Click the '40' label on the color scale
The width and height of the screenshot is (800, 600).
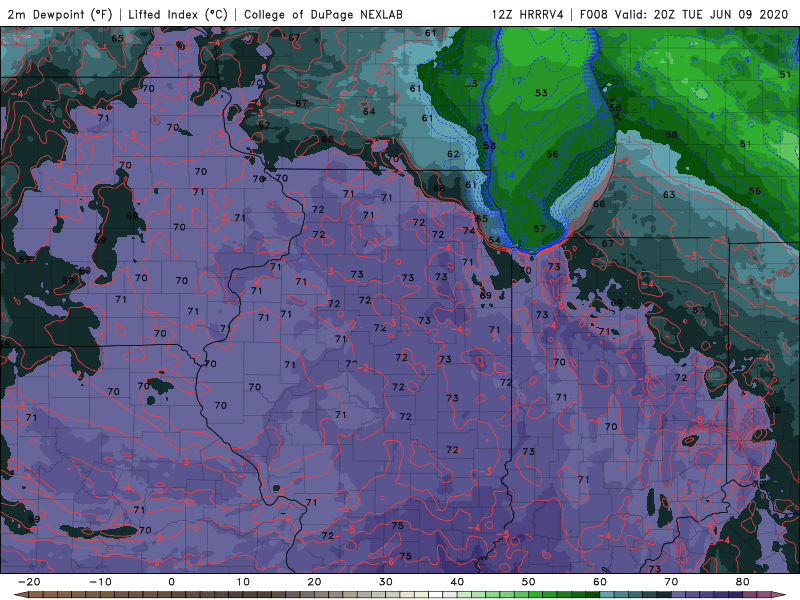pyautogui.click(x=457, y=582)
